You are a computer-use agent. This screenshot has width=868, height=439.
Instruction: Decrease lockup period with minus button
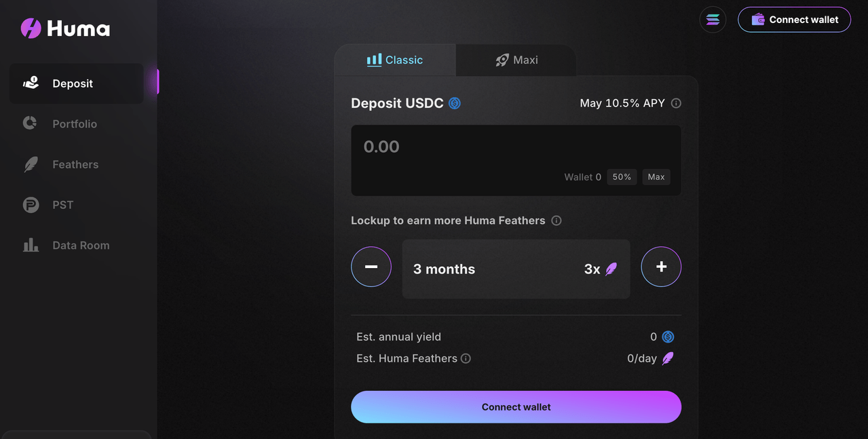coord(371,267)
